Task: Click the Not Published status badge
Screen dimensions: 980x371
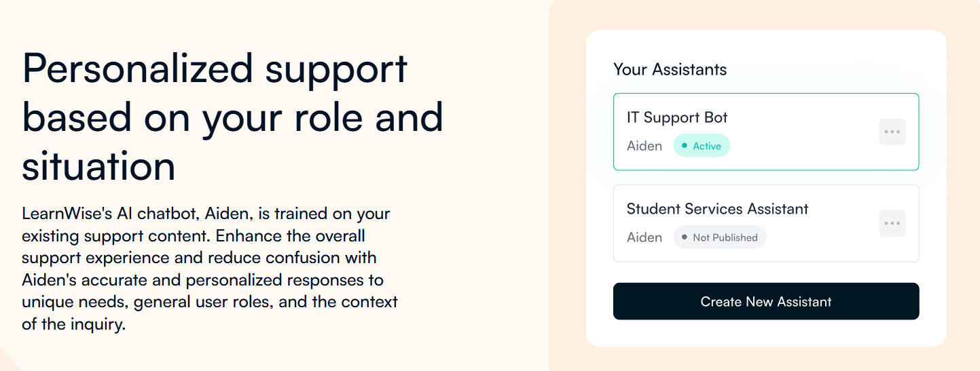Action: pyautogui.click(x=720, y=237)
